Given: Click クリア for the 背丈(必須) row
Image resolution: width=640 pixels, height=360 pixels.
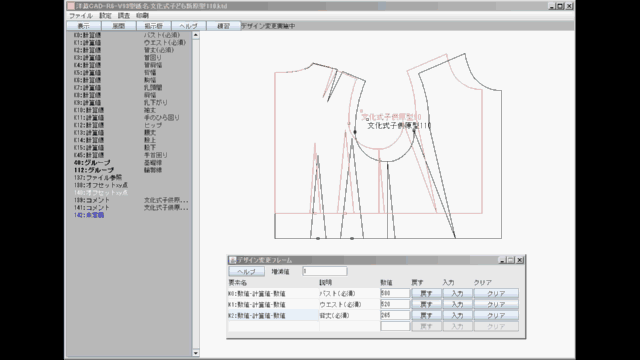Looking at the screenshot, I should (496, 315).
